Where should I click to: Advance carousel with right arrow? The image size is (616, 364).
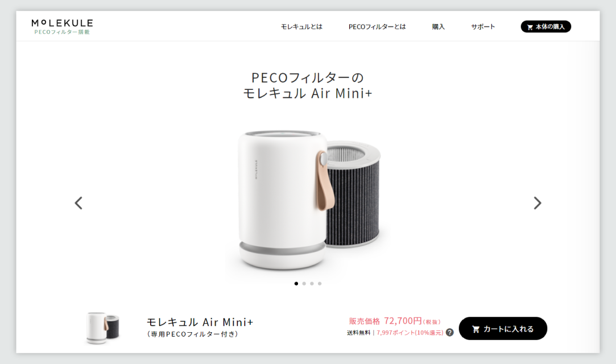(538, 203)
